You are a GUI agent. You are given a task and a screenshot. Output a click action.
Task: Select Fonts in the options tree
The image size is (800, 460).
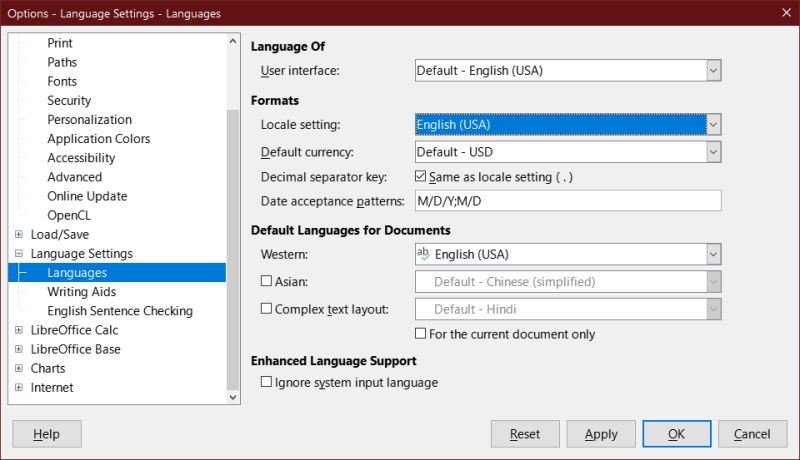(x=62, y=81)
